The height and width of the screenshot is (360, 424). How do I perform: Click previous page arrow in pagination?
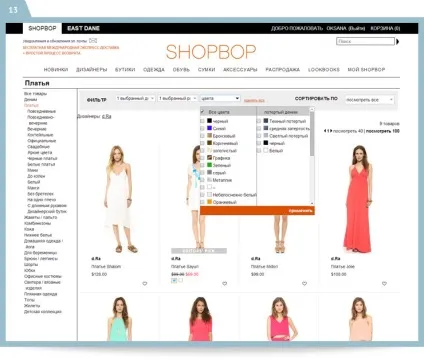pos(325,131)
